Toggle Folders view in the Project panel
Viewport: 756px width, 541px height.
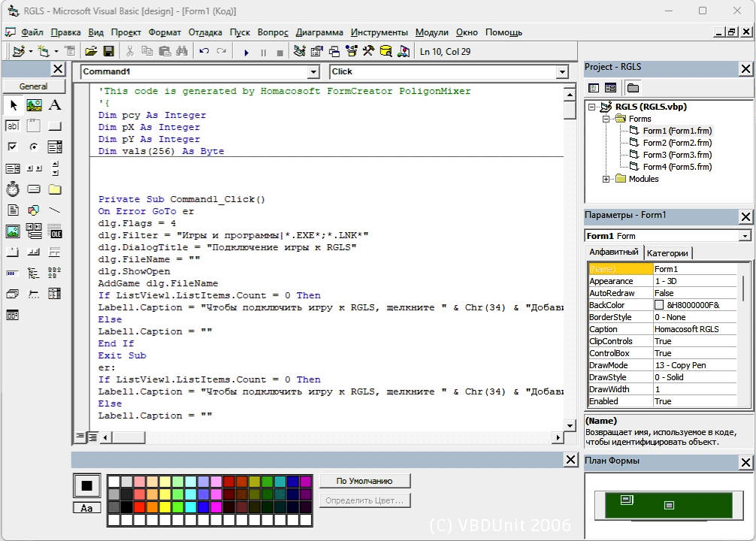point(633,88)
